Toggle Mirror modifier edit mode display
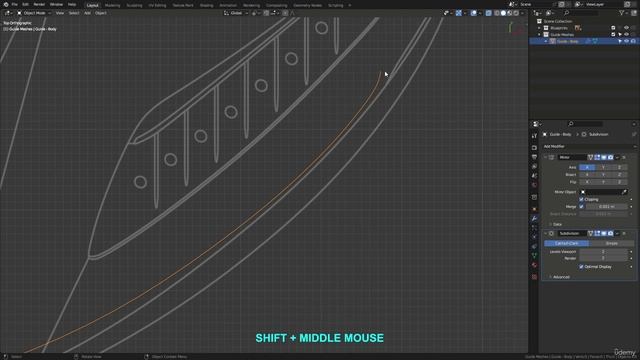The height and width of the screenshot is (360, 640). pos(597,157)
